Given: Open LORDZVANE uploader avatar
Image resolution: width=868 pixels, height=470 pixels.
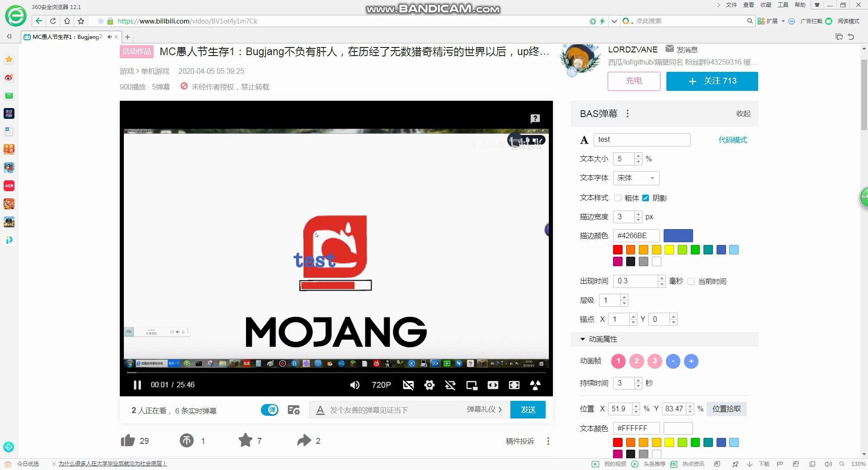Looking at the screenshot, I should click(x=580, y=60).
